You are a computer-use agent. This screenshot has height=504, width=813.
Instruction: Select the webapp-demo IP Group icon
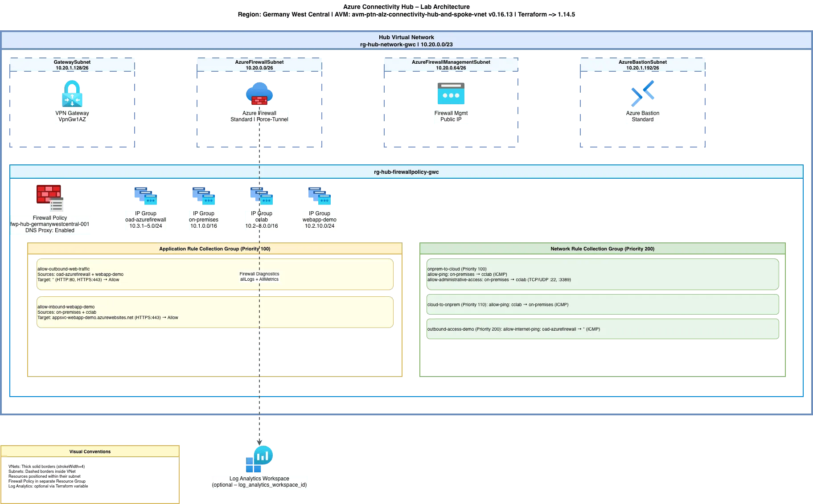click(320, 196)
